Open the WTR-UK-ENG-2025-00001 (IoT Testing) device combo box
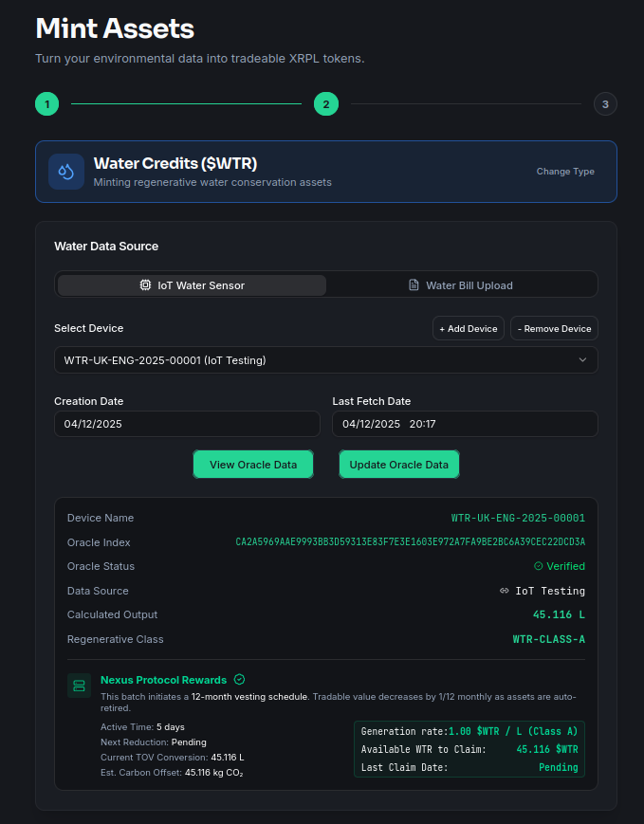This screenshot has width=644, height=824. tap(326, 360)
